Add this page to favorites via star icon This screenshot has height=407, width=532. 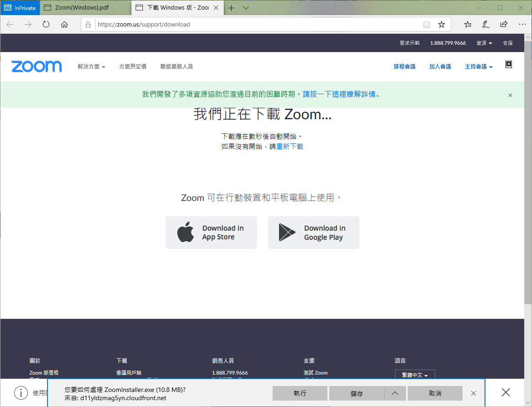[x=441, y=24]
